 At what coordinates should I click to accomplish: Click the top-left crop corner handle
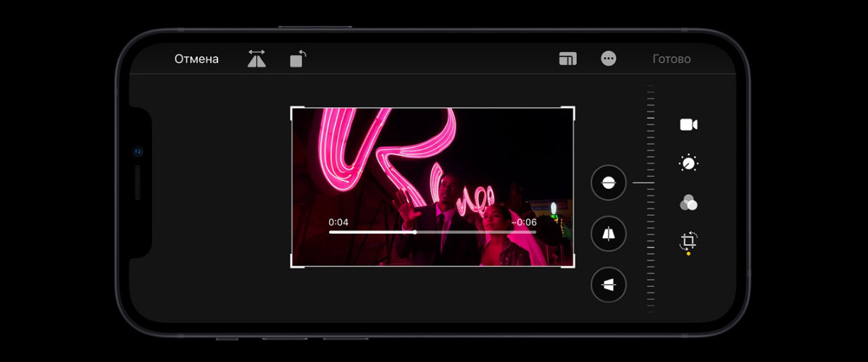[292, 109]
